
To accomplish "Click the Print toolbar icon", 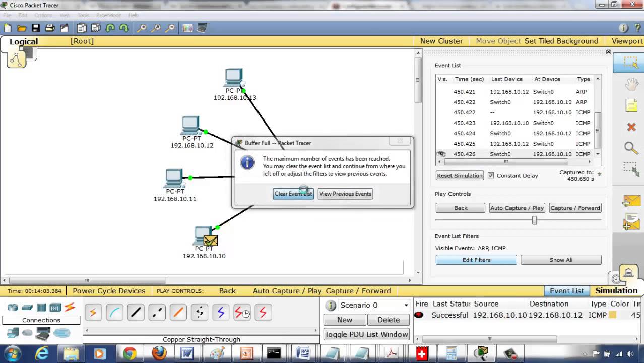I will pyautogui.click(x=50, y=28).
